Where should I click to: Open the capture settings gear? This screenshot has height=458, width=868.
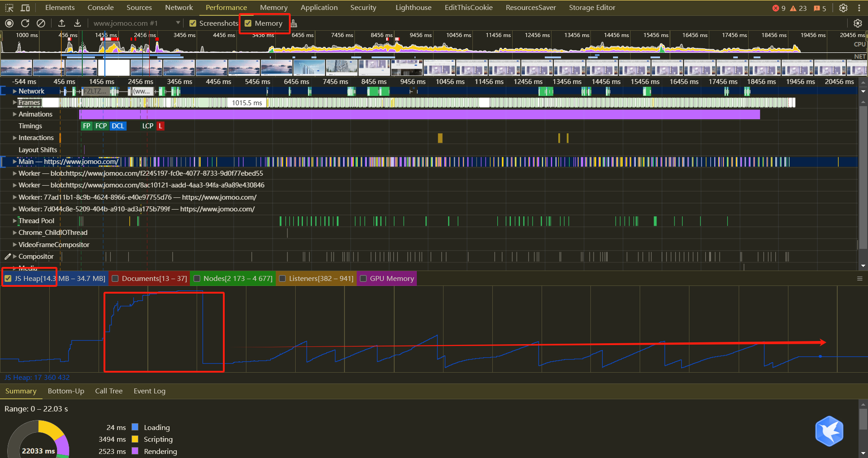tap(858, 23)
